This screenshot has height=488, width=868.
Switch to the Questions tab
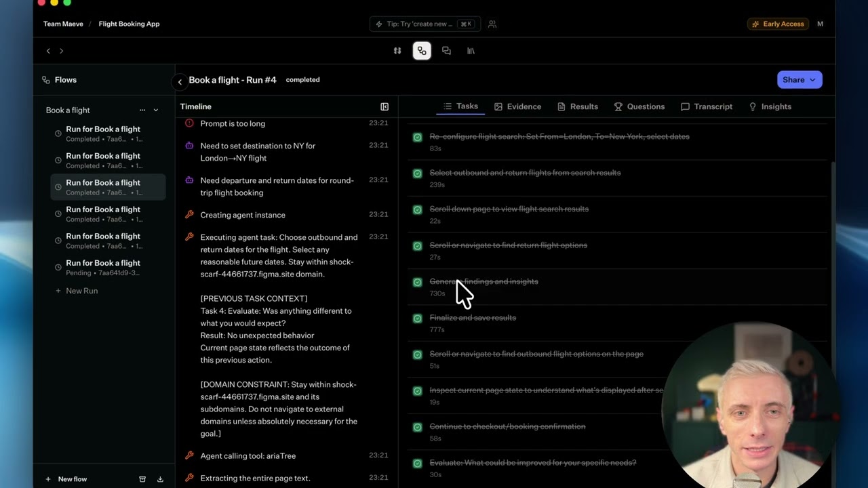639,106
